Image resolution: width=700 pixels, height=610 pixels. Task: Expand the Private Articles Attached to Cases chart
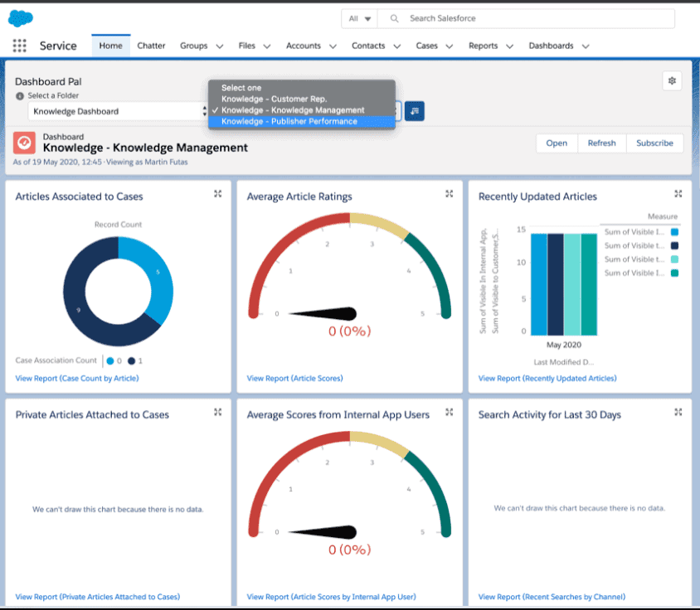(217, 412)
